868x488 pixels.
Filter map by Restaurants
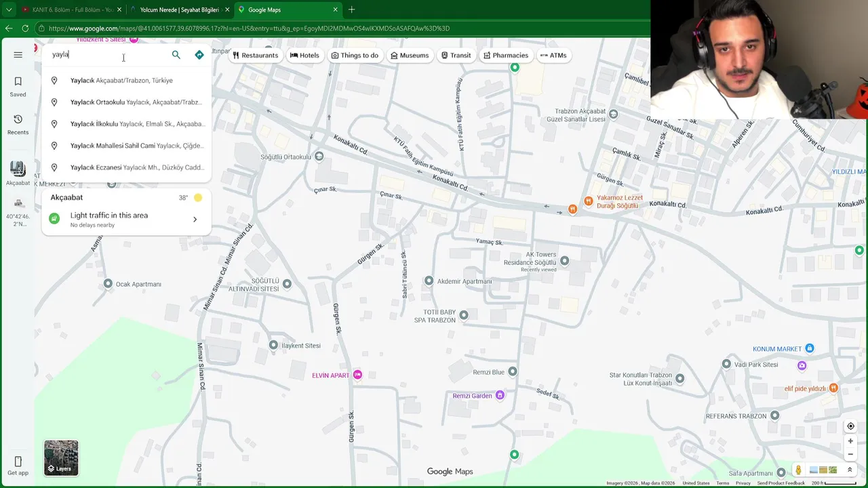pos(255,56)
